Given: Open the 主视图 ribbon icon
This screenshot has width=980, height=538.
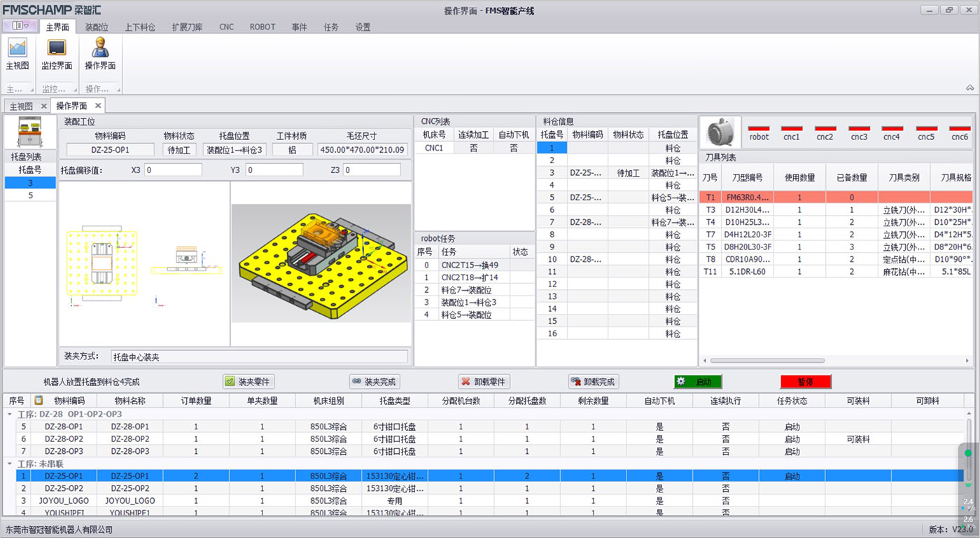Looking at the screenshot, I should (x=17, y=48).
